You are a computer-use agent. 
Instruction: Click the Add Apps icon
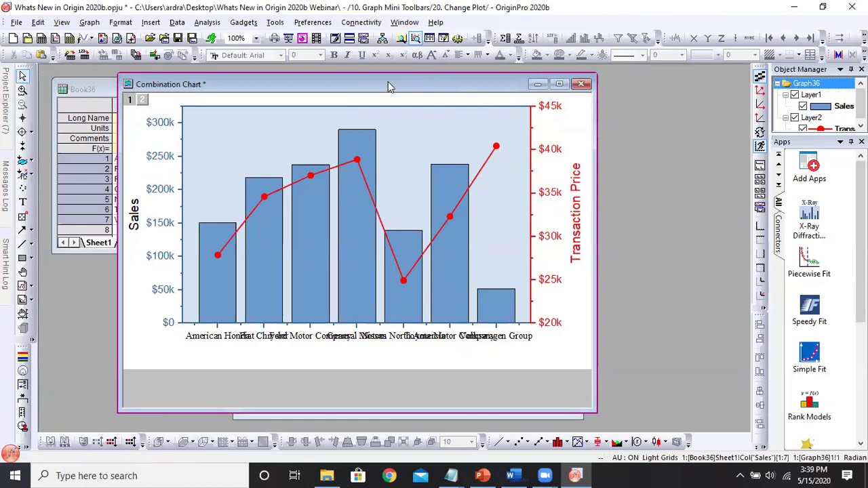click(x=809, y=167)
